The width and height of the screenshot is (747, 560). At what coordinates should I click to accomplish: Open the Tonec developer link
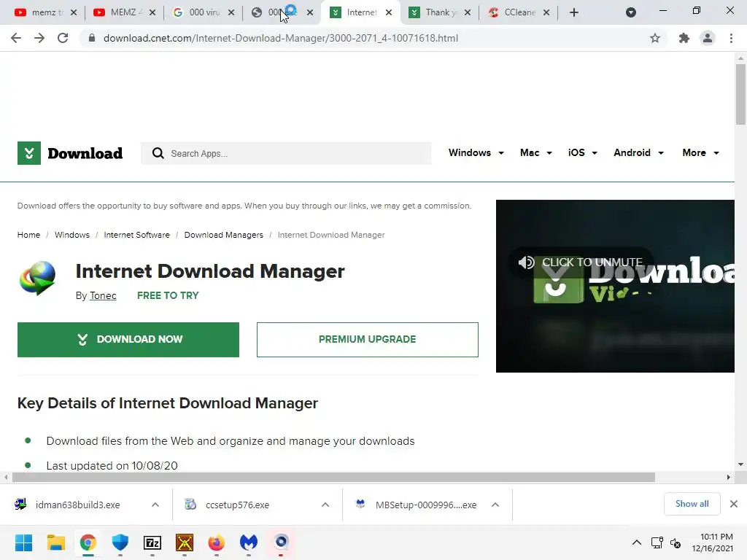point(103,296)
